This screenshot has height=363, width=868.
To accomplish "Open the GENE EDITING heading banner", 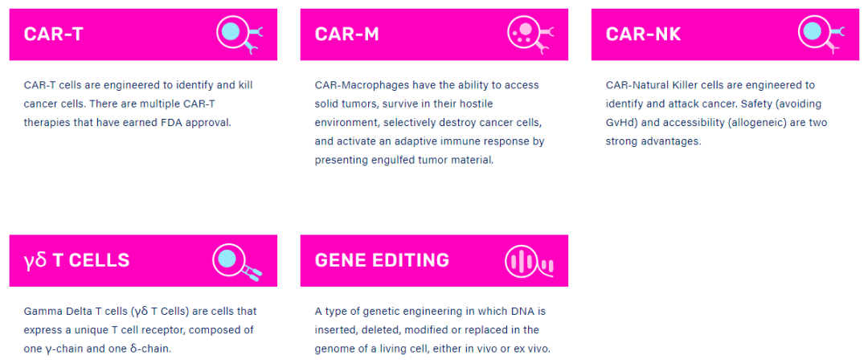I will coord(434,261).
